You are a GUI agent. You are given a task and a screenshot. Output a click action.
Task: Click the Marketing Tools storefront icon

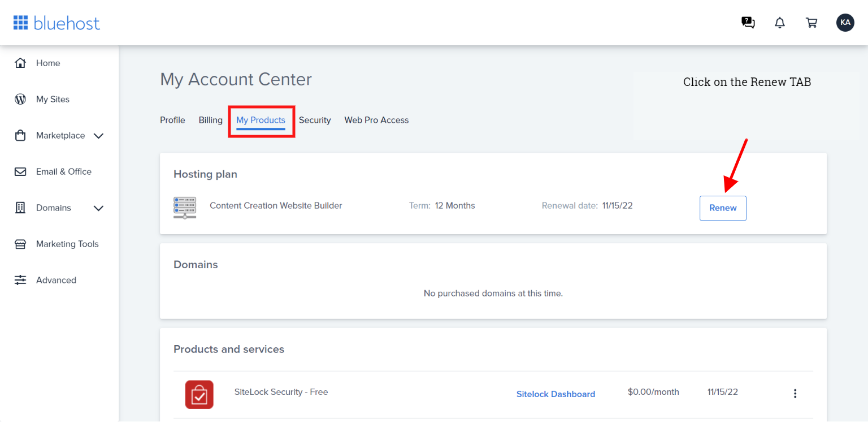tap(20, 244)
